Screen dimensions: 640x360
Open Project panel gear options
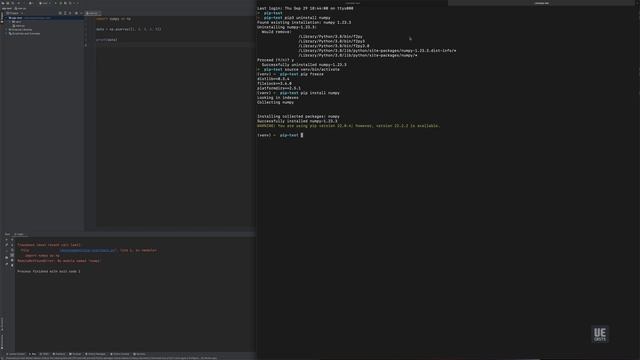tap(76, 13)
